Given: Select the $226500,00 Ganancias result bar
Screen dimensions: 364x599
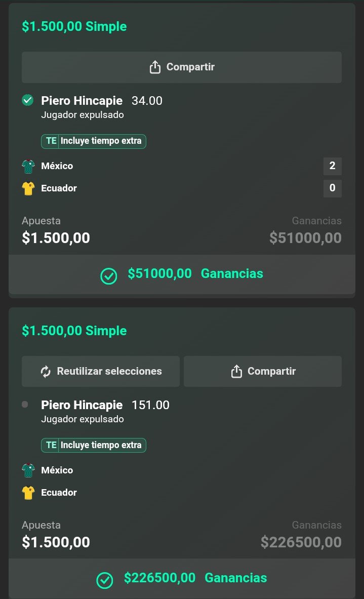Looking at the screenshot, I should (182, 578).
